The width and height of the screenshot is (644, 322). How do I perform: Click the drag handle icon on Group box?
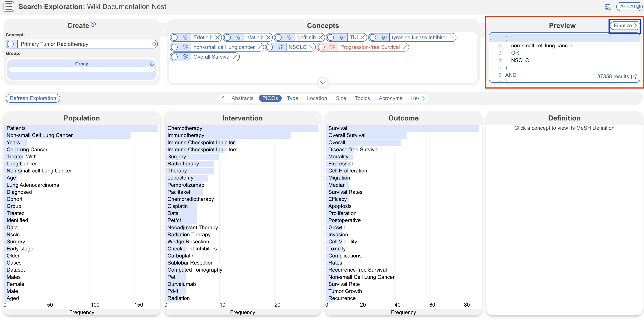tap(152, 64)
